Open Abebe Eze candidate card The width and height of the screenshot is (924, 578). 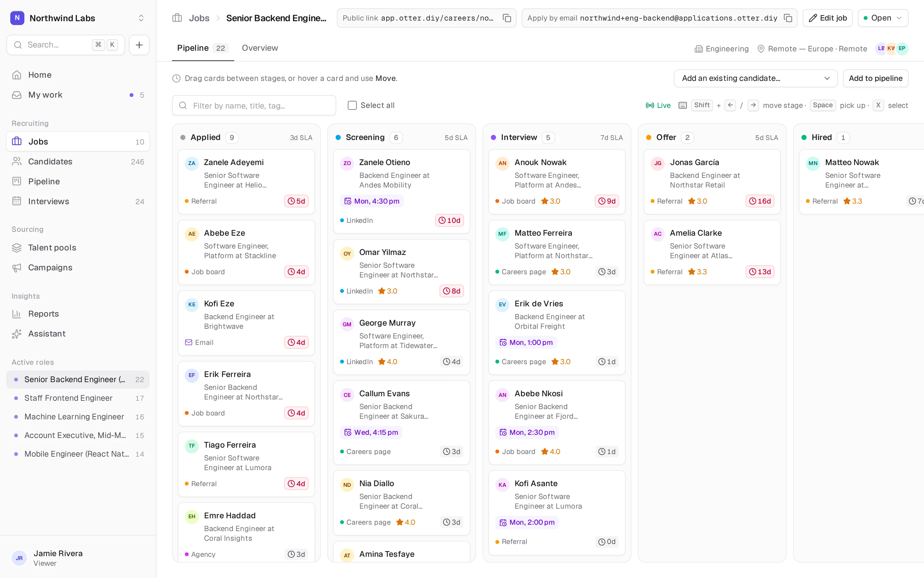point(246,252)
